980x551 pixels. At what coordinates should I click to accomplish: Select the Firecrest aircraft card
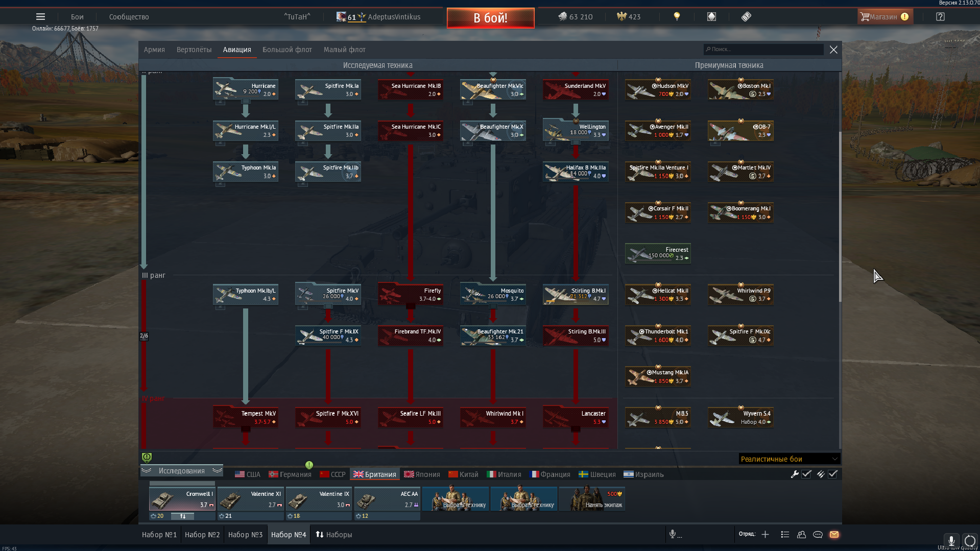coord(658,253)
